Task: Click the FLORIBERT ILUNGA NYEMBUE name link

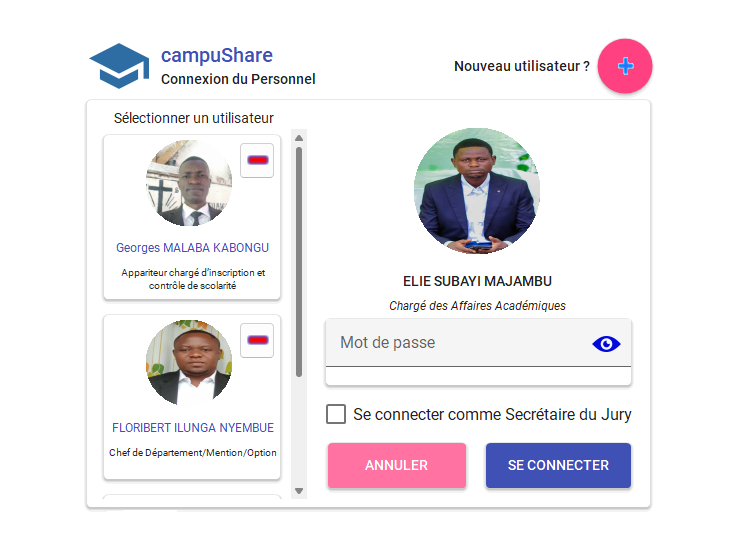Action: click(x=193, y=428)
